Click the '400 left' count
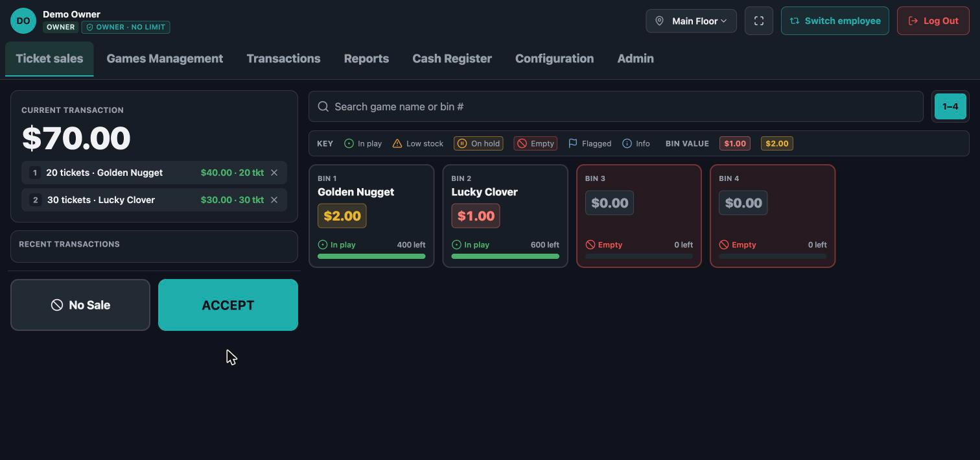This screenshot has height=460, width=980. click(x=411, y=245)
